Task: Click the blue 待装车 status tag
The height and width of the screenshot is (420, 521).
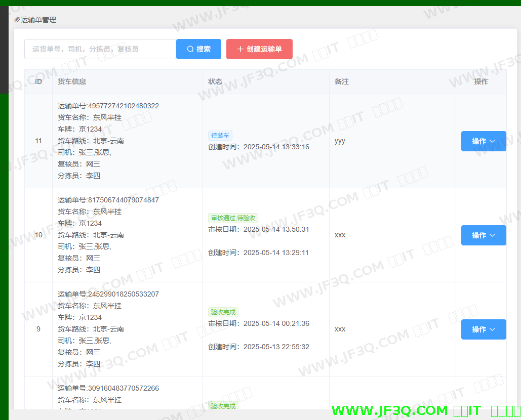Action: pyautogui.click(x=220, y=136)
